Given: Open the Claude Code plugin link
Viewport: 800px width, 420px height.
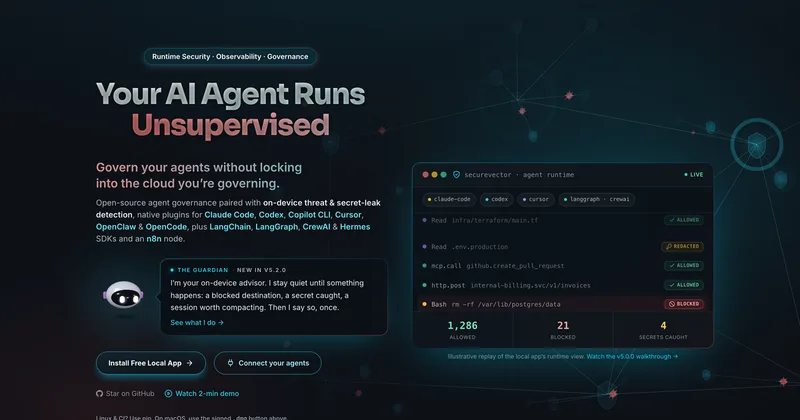Looking at the screenshot, I should point(229,215).
